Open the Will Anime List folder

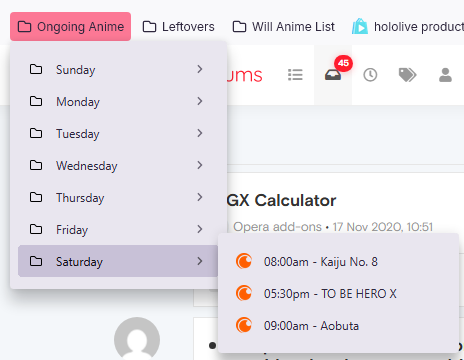283,27
